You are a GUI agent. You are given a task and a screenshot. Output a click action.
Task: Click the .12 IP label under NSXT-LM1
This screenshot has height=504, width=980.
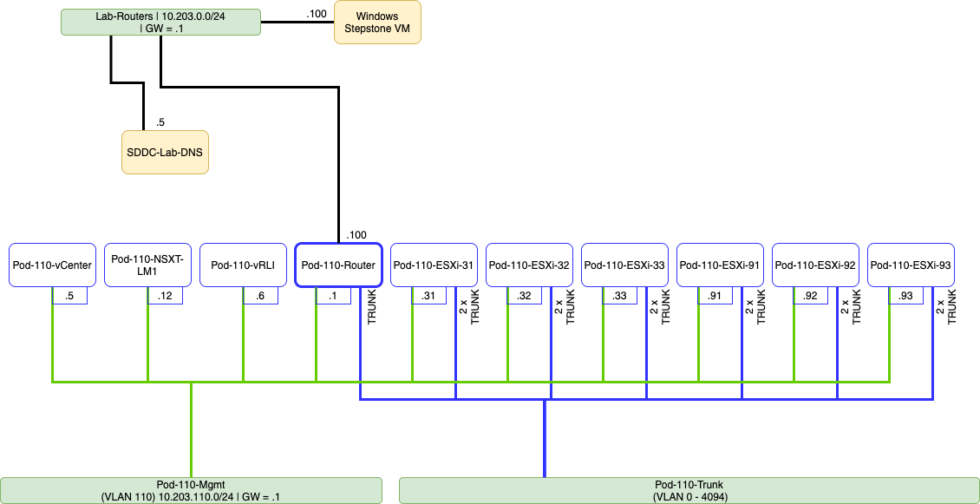coord(165,296)
